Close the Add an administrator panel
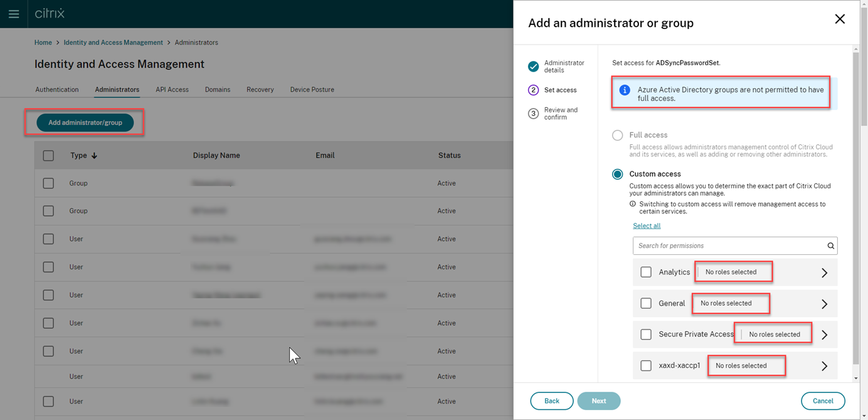The width and height of the screenshot is (868, 420). 840,19
